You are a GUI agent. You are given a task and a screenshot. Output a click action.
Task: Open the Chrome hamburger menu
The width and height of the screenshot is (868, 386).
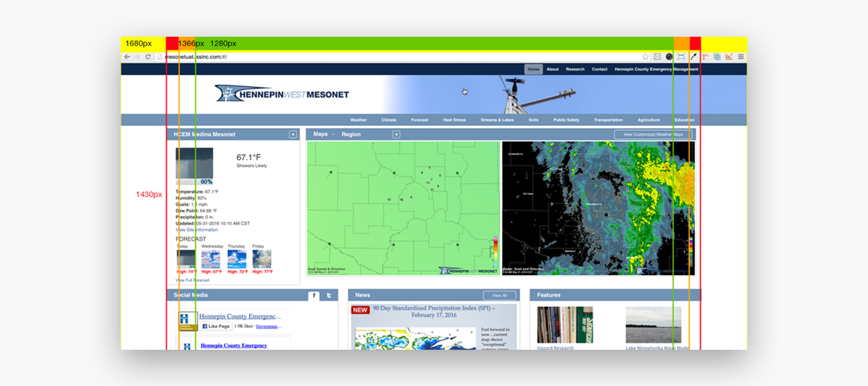tap(741, 57)
